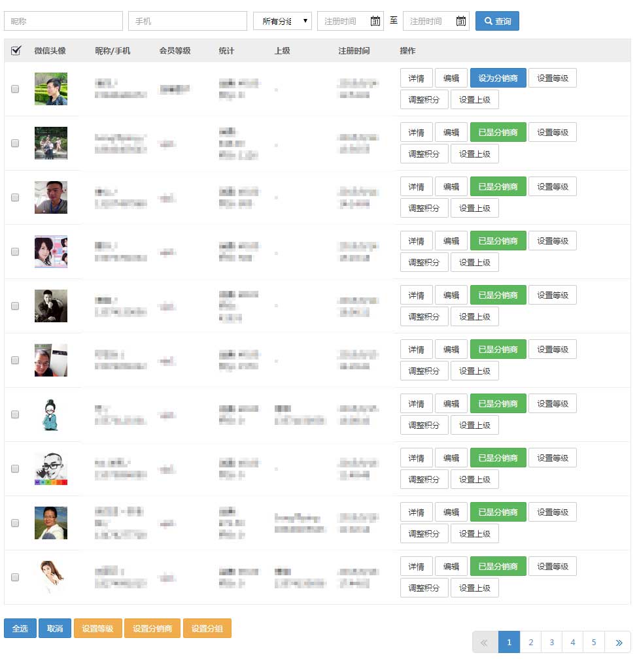Go to page 3 in pagination
This screenshot has height=672, width=637.
tap(551, 643)
